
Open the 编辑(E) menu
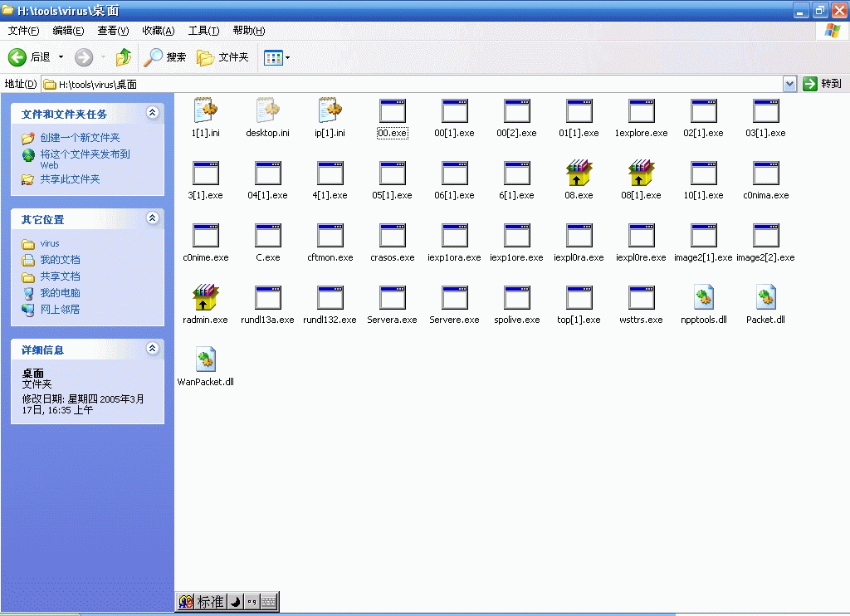[68, 31]
